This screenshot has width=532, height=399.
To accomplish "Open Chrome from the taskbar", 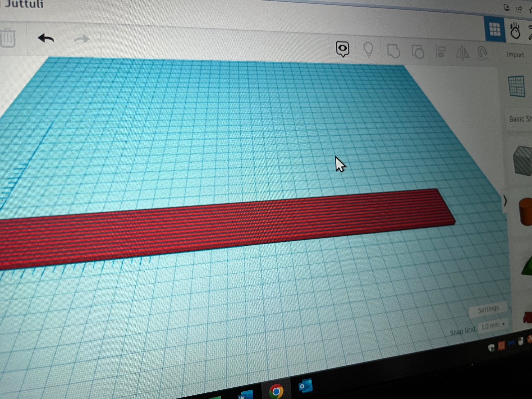I will pyautogui.click(x=276, y=391).
